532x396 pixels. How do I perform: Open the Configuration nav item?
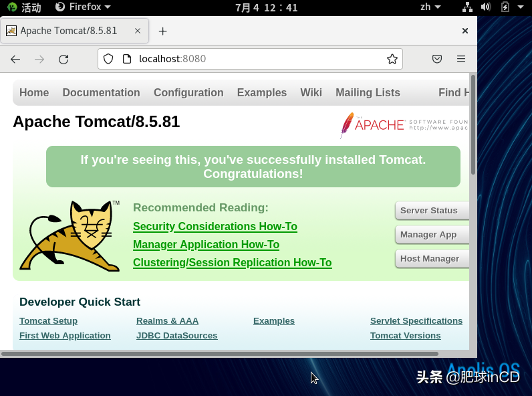(188, 93)
